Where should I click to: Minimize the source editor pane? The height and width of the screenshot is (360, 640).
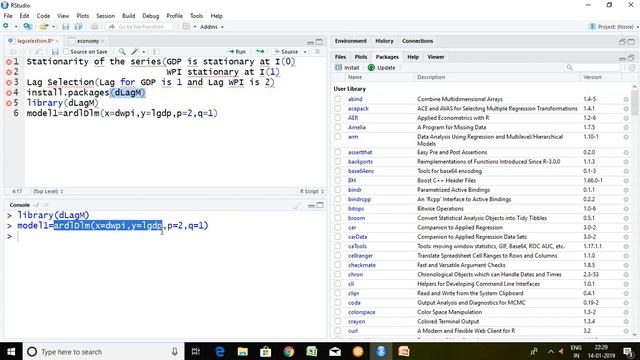pyautogui.click(x=311, y=42)
